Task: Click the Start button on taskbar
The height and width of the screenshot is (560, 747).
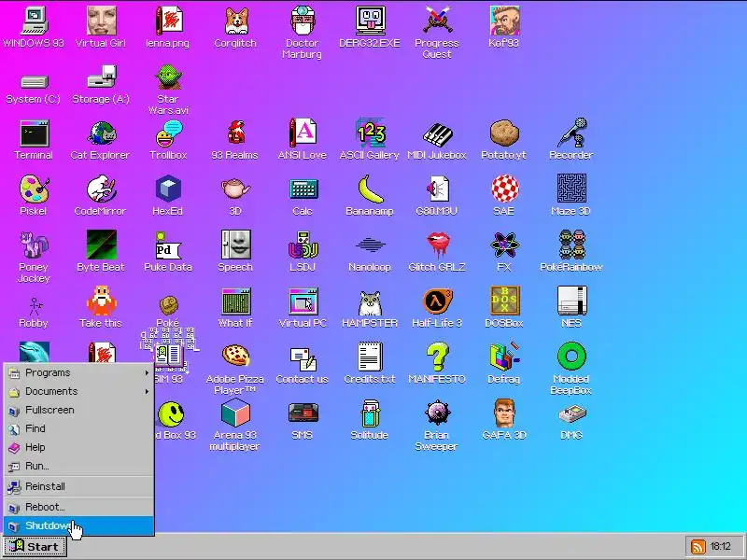Action: 35,546
